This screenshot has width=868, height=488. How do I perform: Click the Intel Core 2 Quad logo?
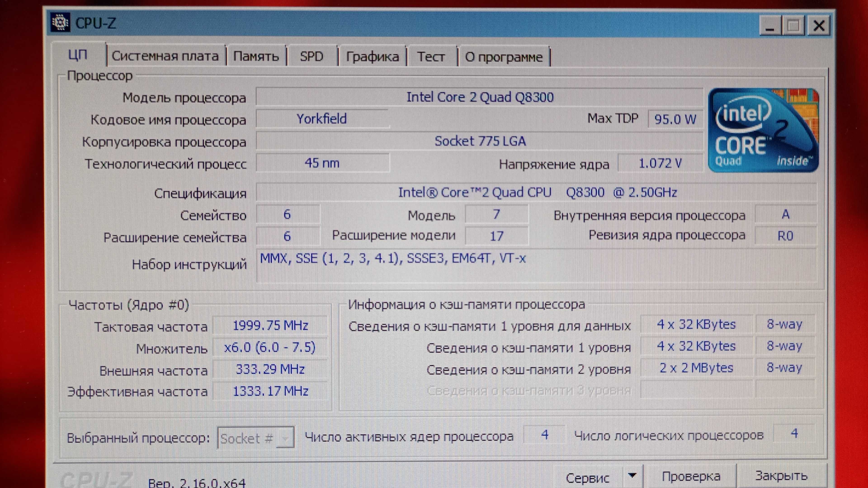point(763,130)
